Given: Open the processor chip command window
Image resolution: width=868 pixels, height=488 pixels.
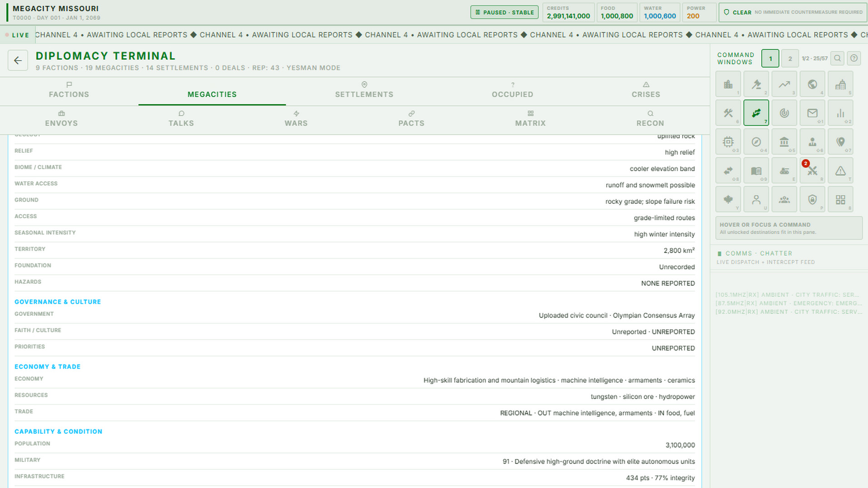Looking at the screenshot, I should pyautogui.click(x=728, y=142).
